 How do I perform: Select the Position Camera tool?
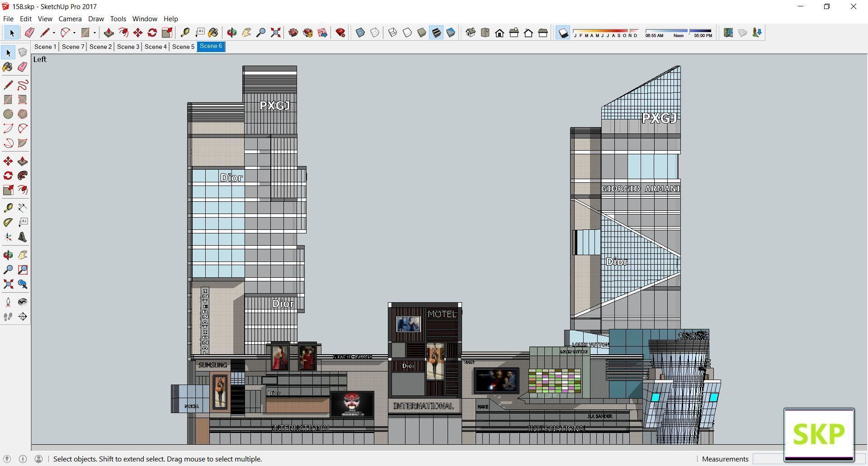tap(8, 302)
